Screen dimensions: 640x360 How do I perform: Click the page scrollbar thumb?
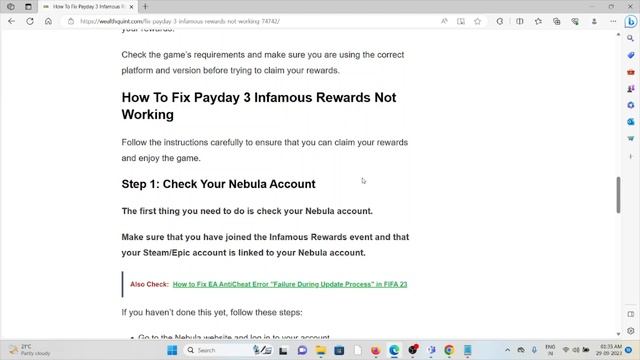618,195
